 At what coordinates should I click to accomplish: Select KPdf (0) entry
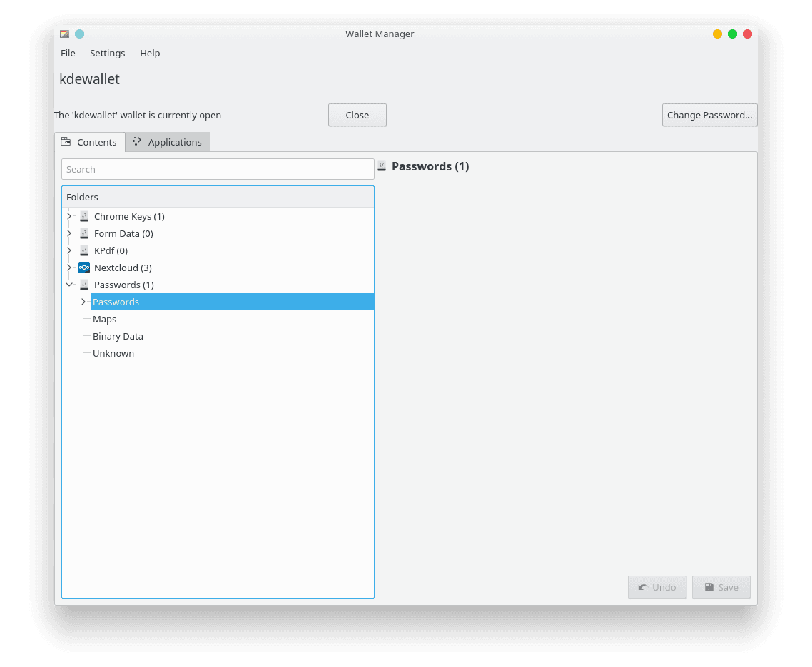tap(111, 250)
